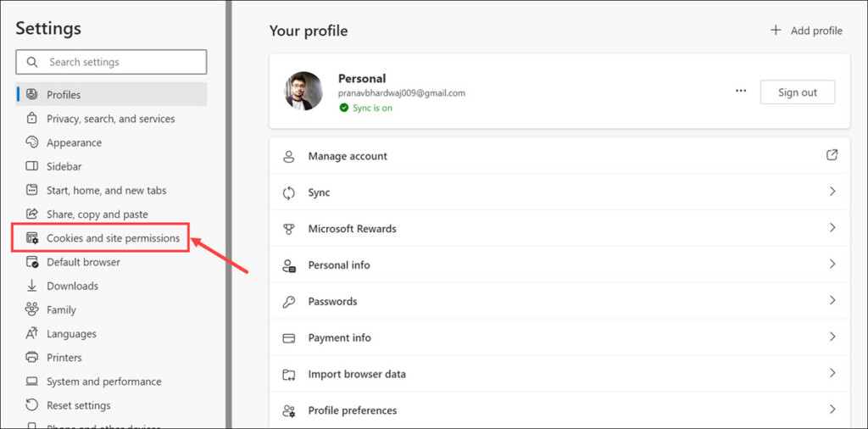Open System and performance settings

[103, 382]
